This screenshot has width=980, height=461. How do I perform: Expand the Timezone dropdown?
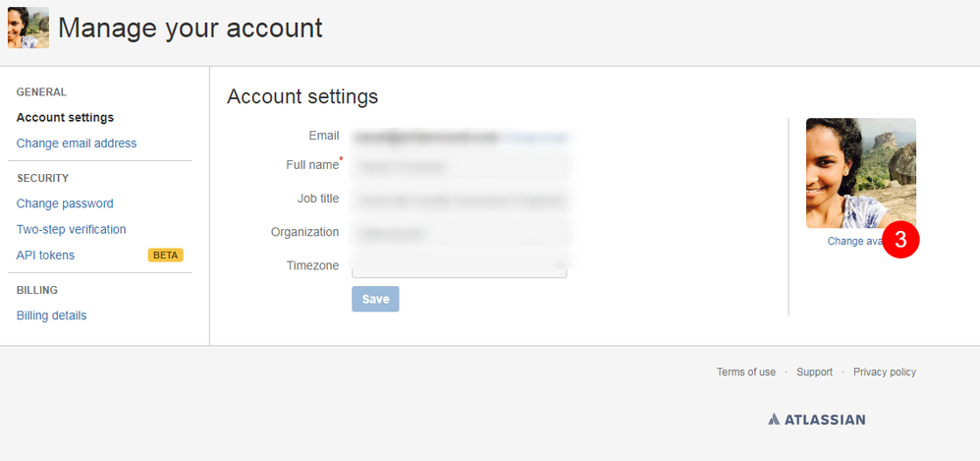[460, 265]
